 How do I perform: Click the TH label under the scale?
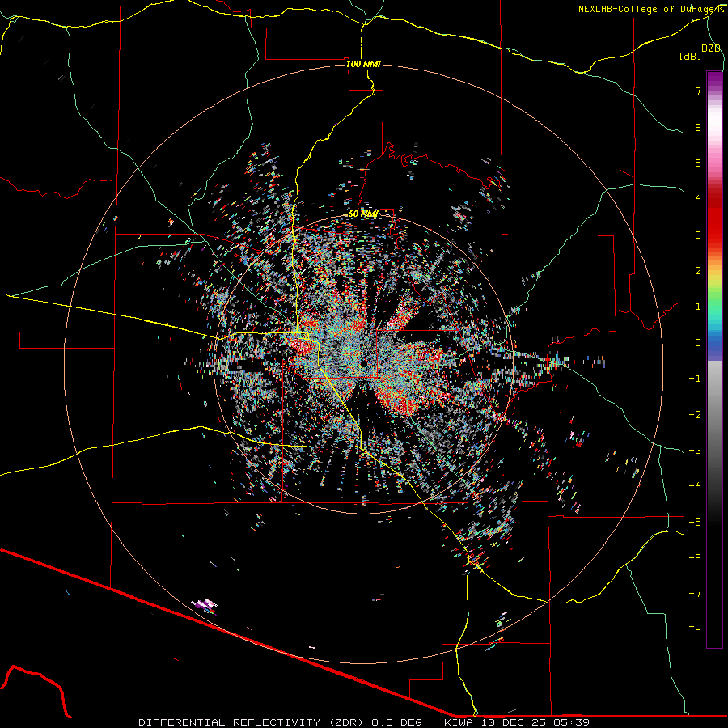click(695, 629)
